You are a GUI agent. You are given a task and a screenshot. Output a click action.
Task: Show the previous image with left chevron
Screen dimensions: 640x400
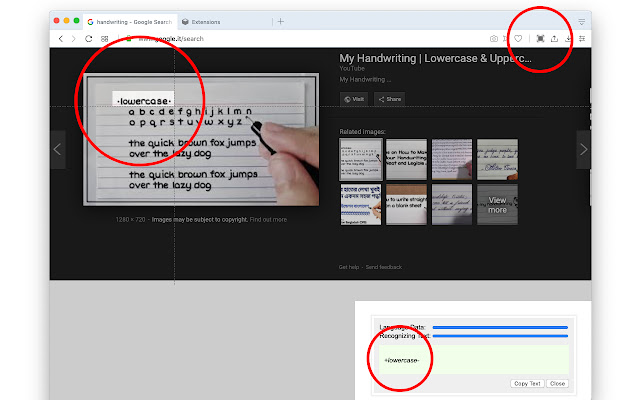[57, 150]
